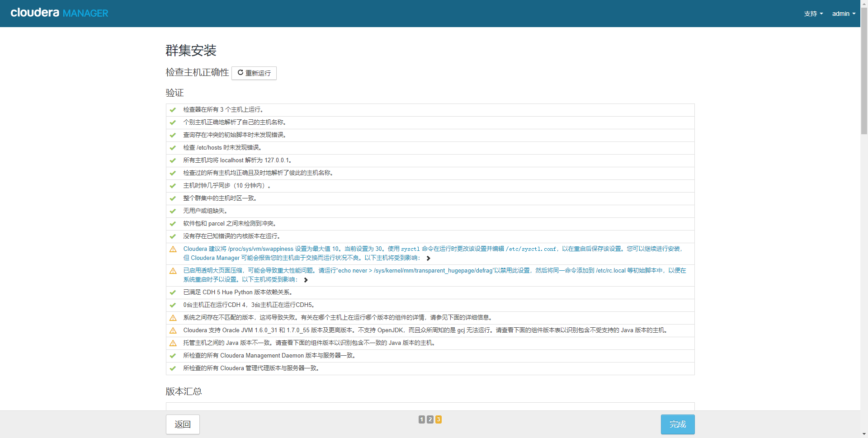Click warning icon beside Oracle JVM message
This screenshot has width=868, height=438.
[173, 330]
